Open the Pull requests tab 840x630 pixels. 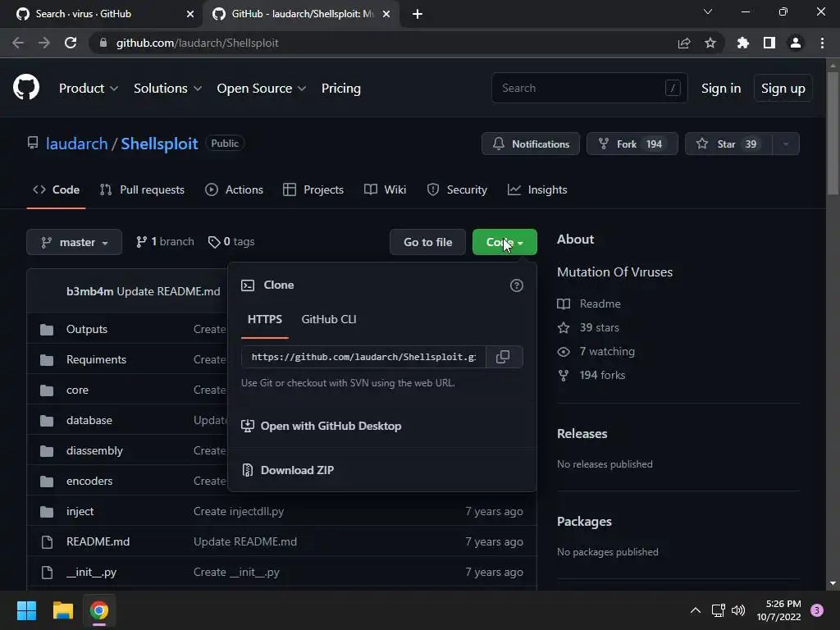coord(142,189)
